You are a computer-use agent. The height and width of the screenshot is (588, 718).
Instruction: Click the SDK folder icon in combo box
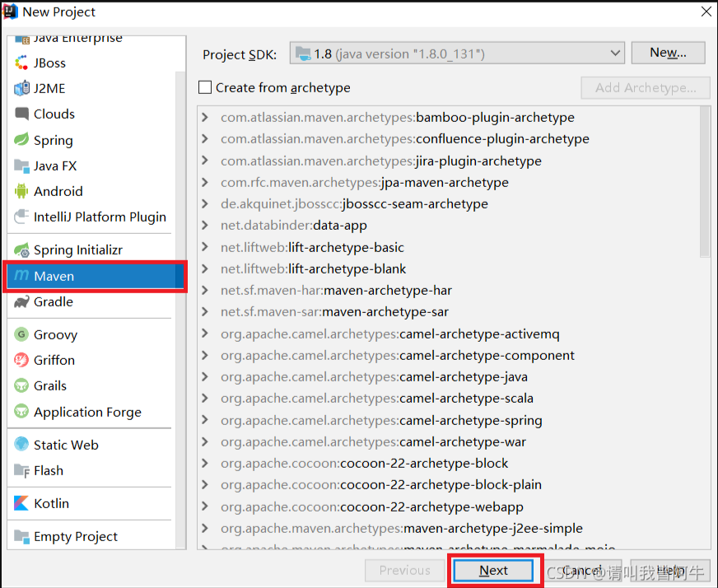303,54
